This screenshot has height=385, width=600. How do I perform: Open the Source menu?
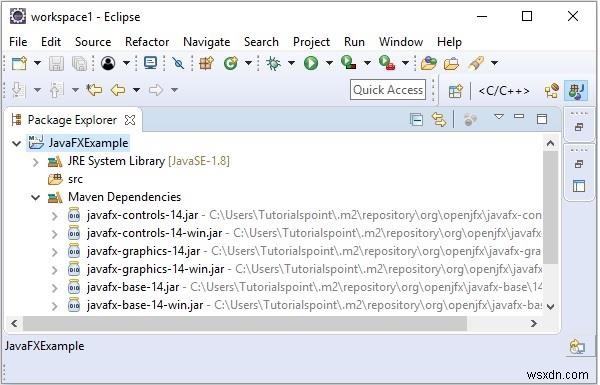coord(93,42)
